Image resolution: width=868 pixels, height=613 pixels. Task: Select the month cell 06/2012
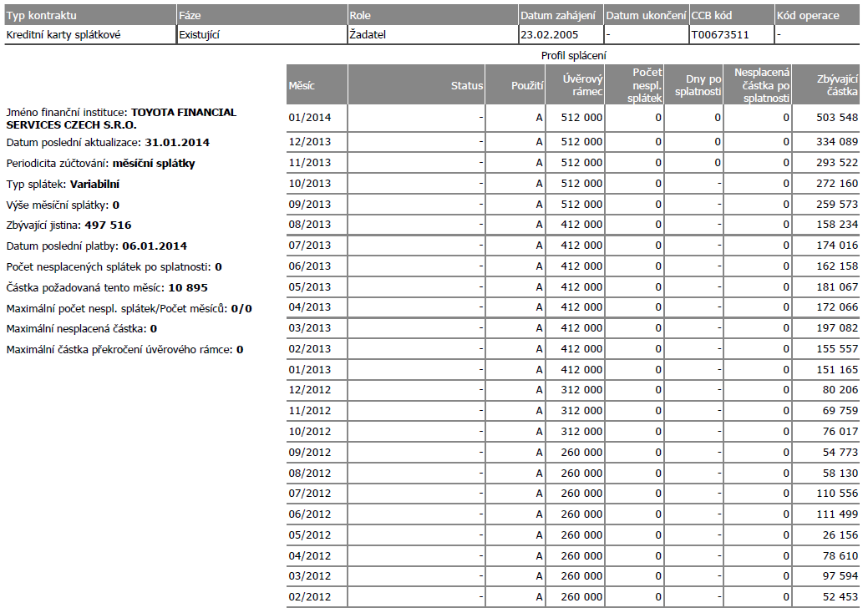[317, 514]
